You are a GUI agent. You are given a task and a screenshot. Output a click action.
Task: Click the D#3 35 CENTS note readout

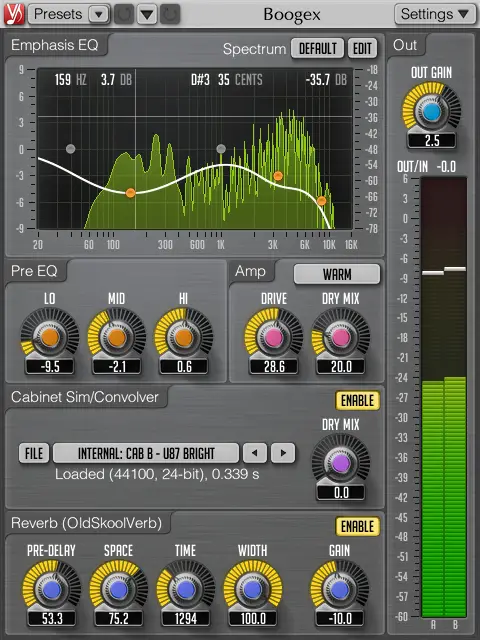click(x=227, y=80)
